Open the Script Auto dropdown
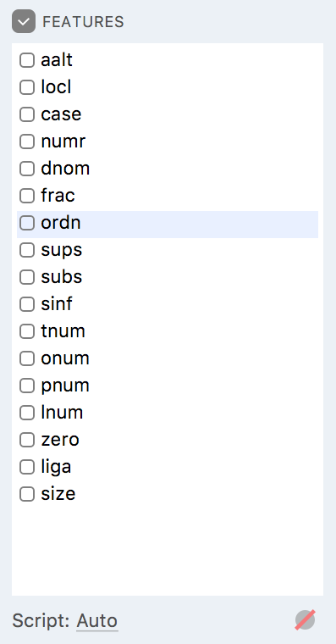The height and width of the screenshot is (644, 336). pyautogui.click(x=97, y=620)
